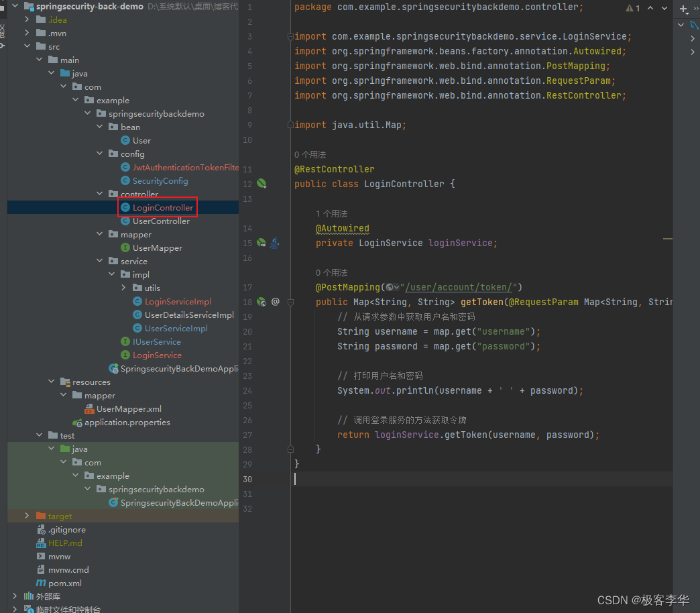This screenshot has height=613, width=700.
Task: Open application.properties file
Action: pyautogui.click(x=121, y=423)
